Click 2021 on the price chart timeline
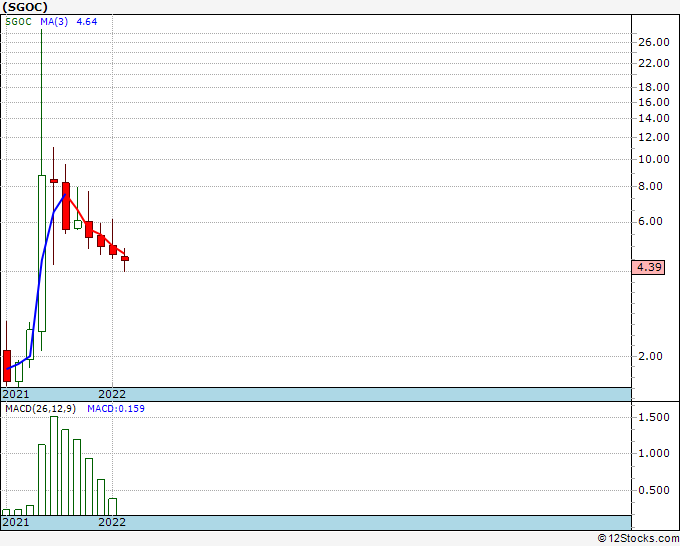 (16, 394)
